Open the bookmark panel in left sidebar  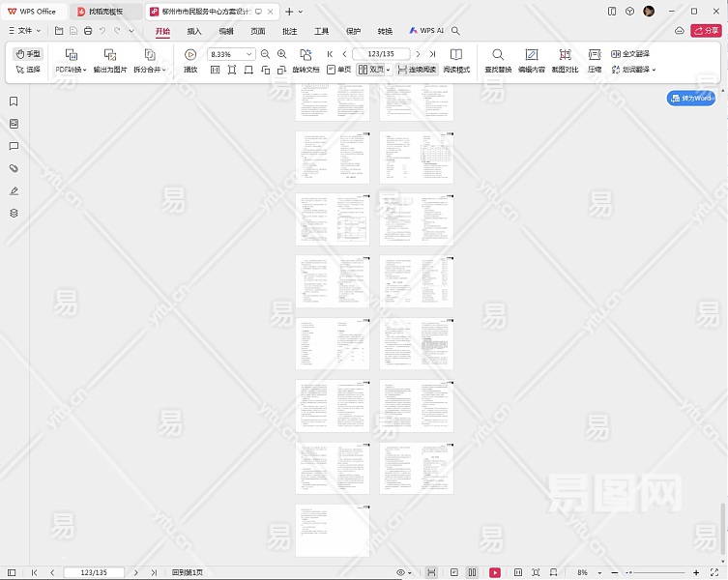pyautogui.click(x=14, y=101)
